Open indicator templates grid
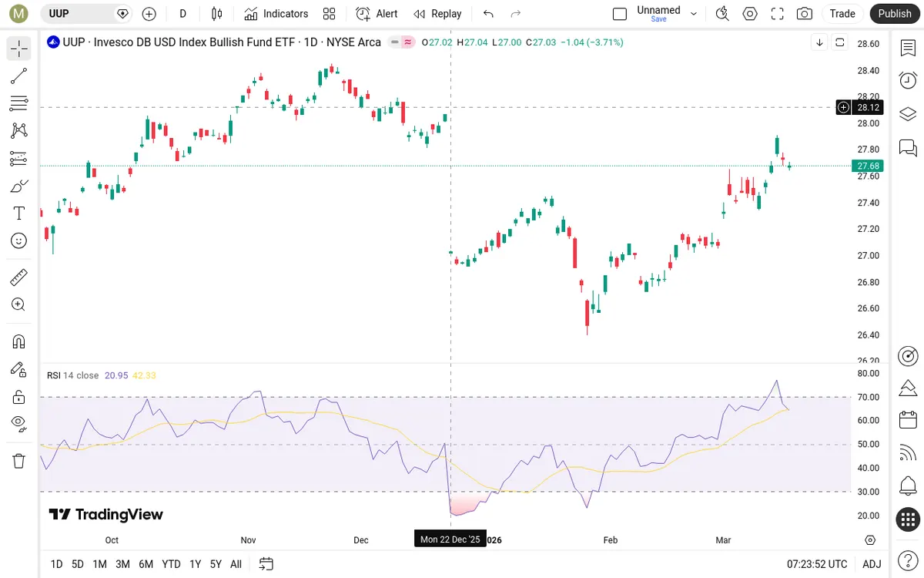This screenshot has height=578, width=924. click(330, 14)
